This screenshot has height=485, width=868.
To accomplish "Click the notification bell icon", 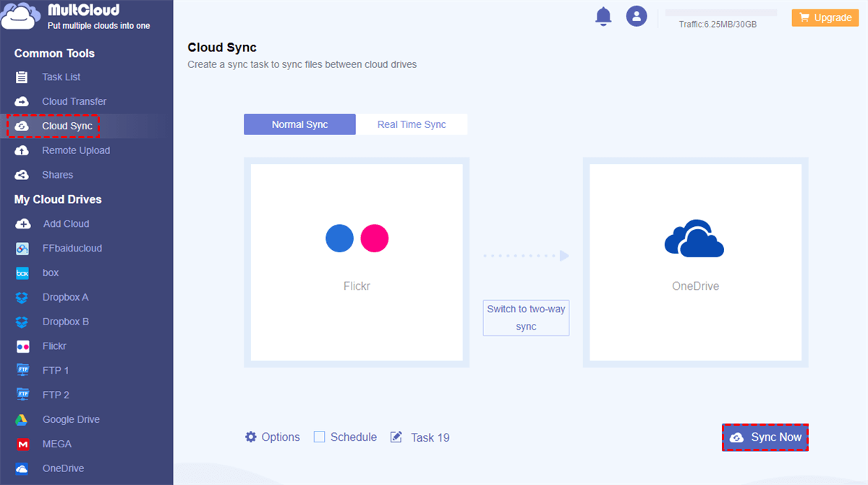I will (x=603, y=17).
